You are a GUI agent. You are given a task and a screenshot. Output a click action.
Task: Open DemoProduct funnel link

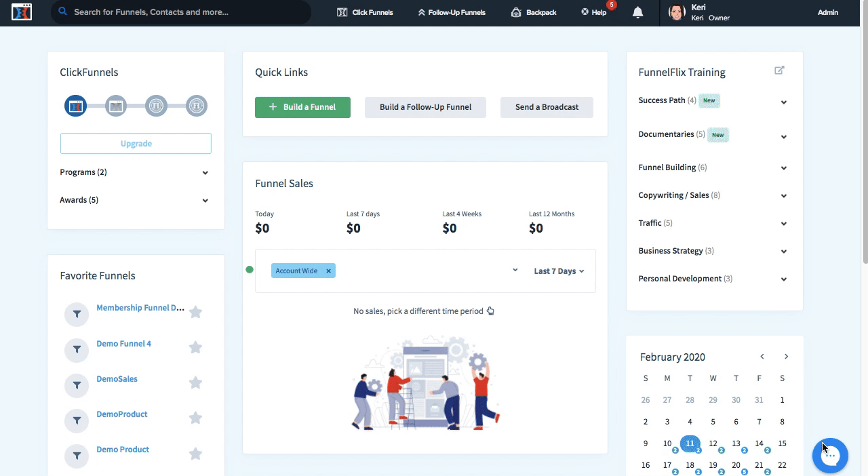[121, 414]
